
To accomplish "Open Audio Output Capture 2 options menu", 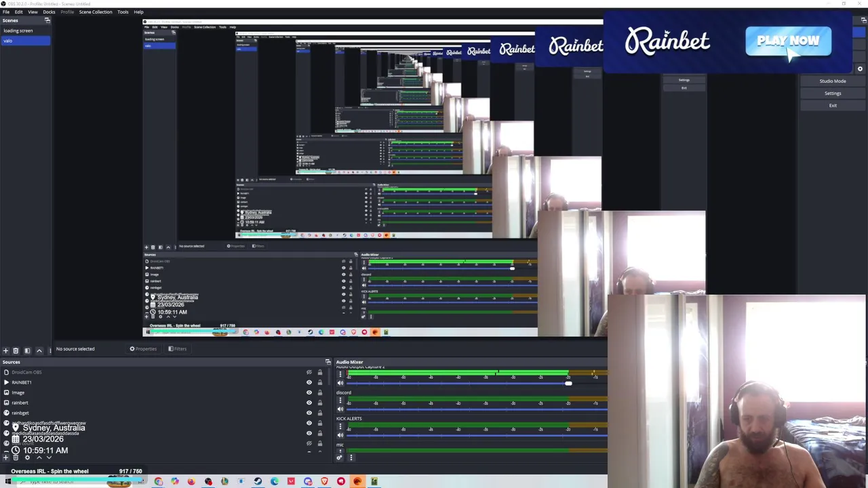I will [x=340, y=374].
